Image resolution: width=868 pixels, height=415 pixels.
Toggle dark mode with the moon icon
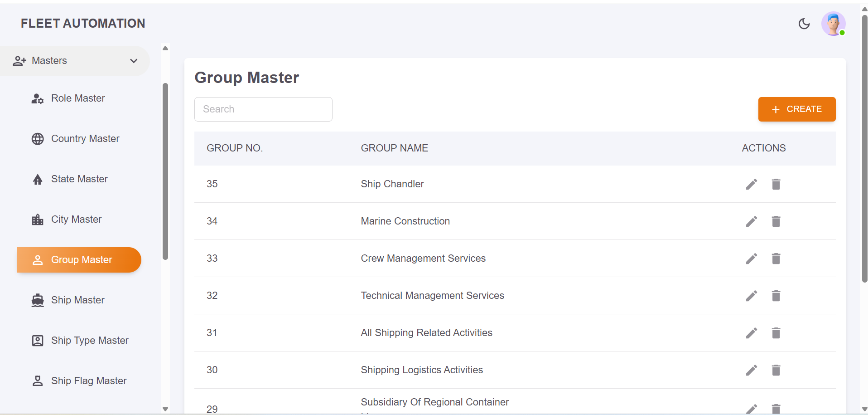pos(804,24)
